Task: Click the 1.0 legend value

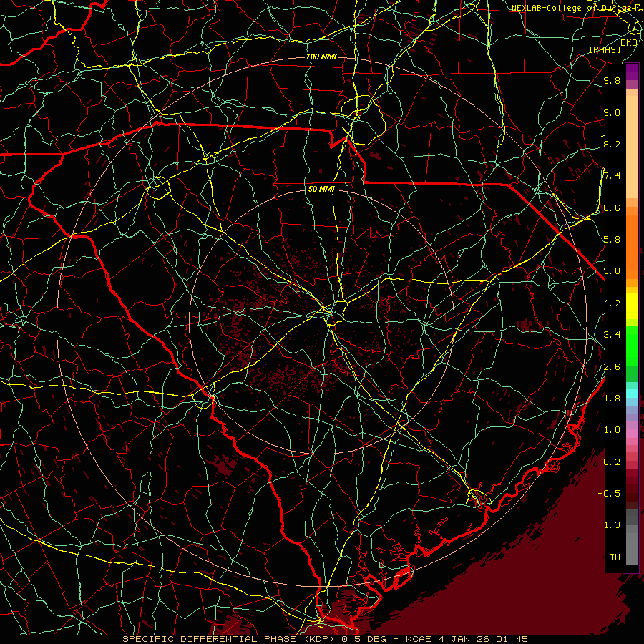Action: pos(612,430)
